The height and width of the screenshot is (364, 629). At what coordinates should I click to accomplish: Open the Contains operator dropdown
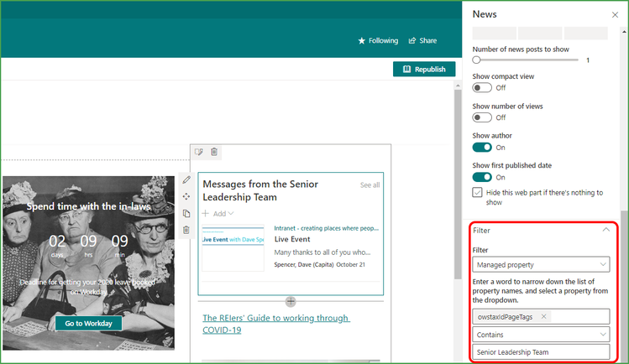pyautogui.click(x=541, y=335)
